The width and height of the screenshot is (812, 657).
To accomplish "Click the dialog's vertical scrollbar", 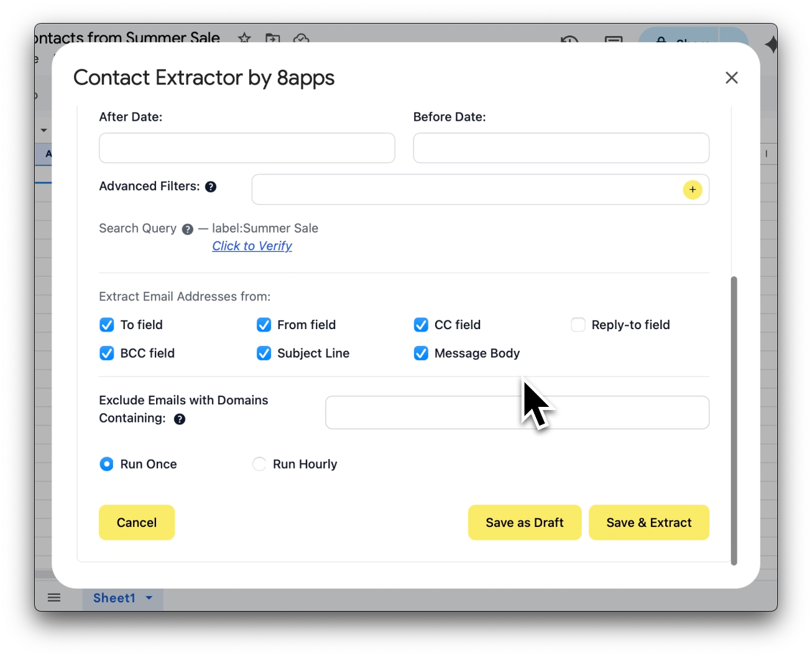I will 734,420.
